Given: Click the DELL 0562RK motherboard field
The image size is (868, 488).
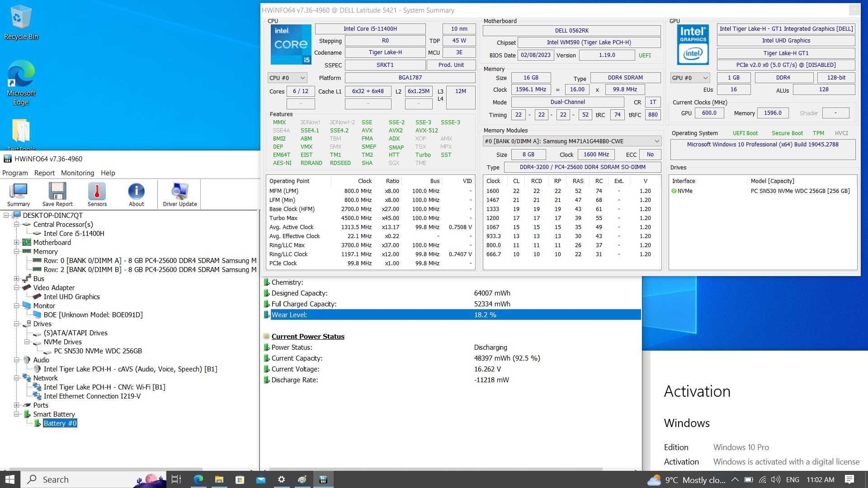Looking at the screenshot, I should point(571,30).
